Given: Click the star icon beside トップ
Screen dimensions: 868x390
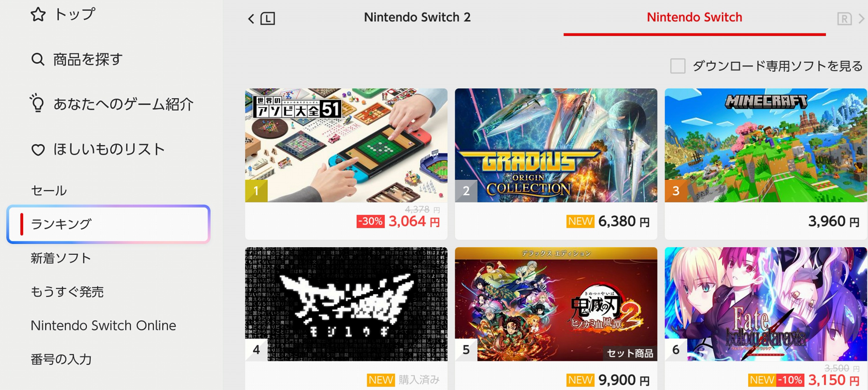Looking at the screenshot, I should coord(38,14).
